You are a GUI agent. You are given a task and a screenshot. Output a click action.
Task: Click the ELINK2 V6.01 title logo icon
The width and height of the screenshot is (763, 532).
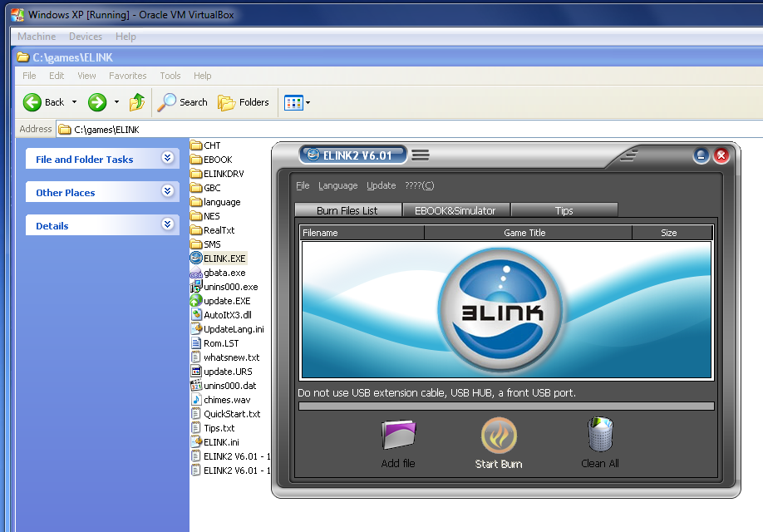[x=313, y=155]
